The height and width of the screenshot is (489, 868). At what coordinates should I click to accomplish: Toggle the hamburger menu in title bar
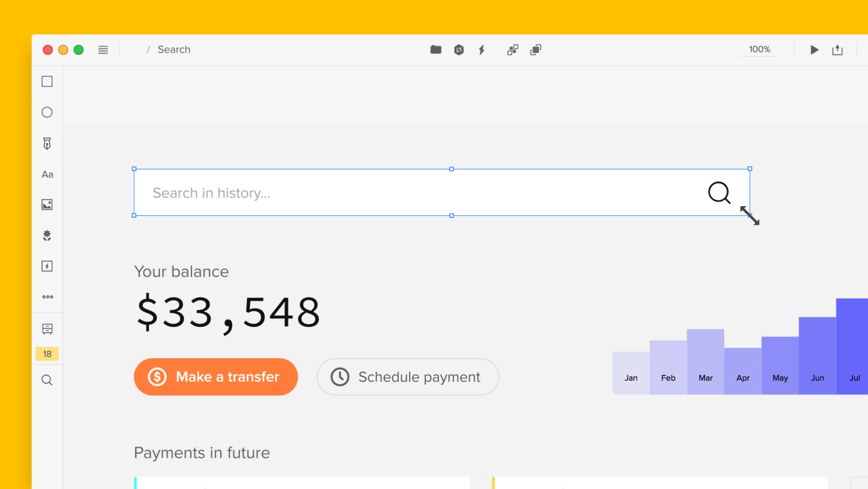coord(103,50)
